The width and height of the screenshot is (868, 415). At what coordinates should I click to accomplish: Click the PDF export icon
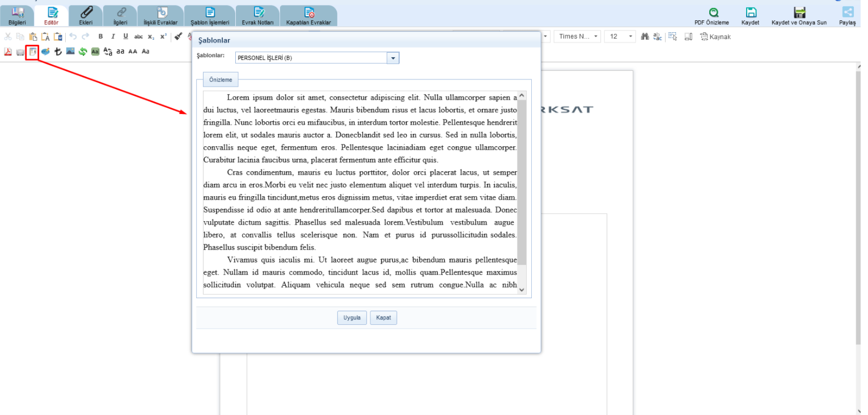pos(8,52)
